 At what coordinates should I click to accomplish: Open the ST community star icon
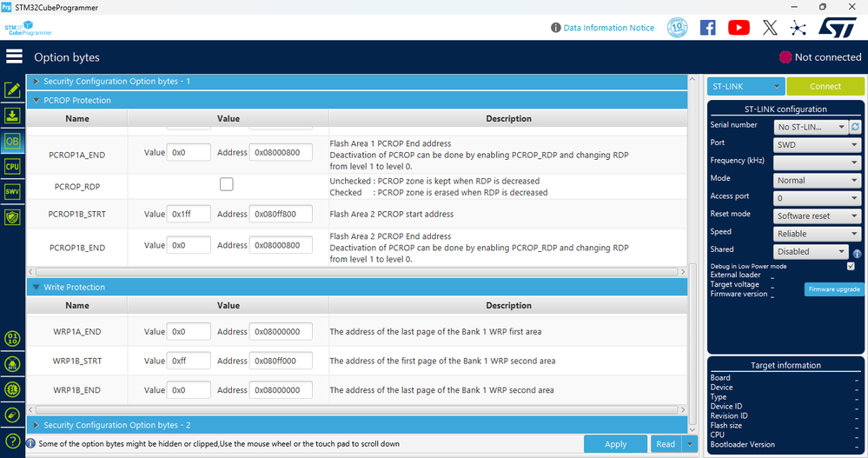(798, 28)
